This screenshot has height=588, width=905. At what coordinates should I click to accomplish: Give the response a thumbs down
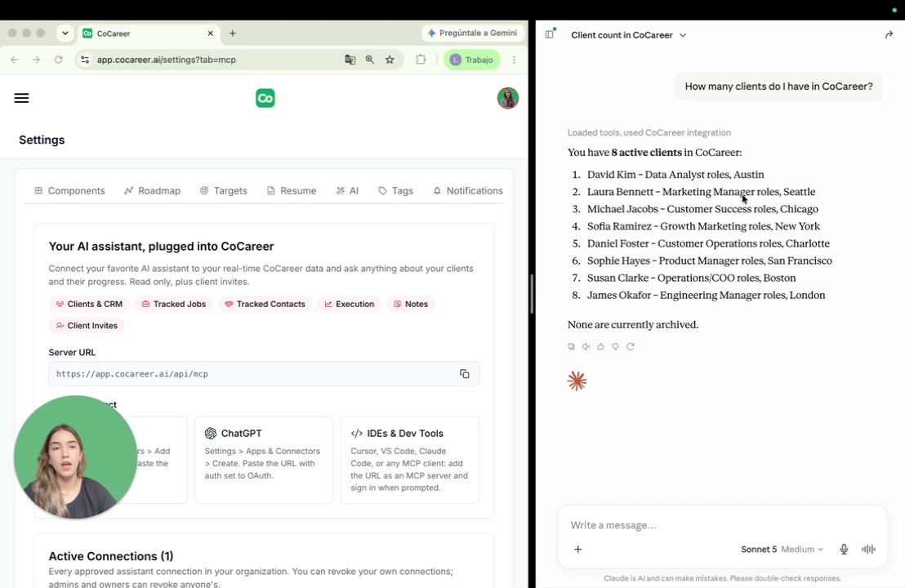click(x=615, y=347)
